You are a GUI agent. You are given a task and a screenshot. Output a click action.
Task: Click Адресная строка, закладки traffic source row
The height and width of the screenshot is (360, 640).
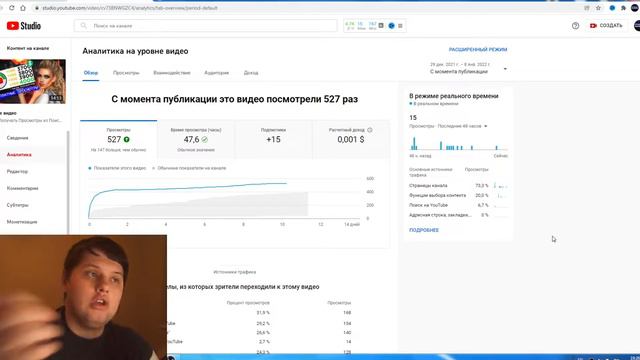click(458, 215)
